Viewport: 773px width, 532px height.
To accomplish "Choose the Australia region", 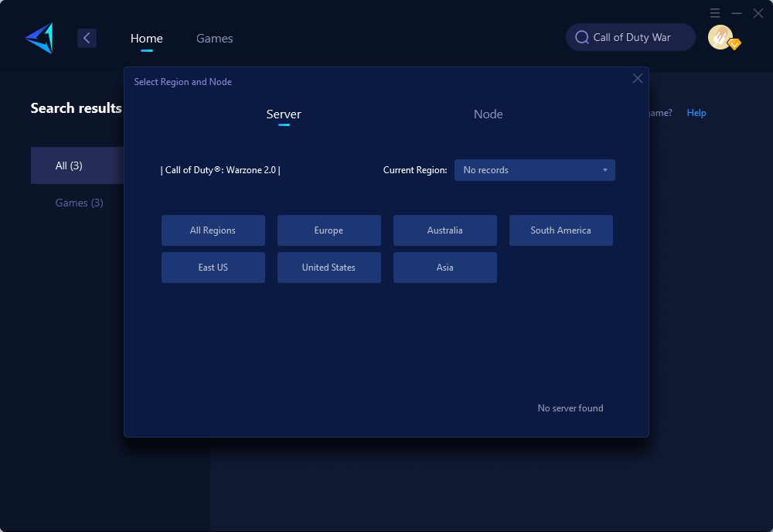I will (x=444, y=230).
